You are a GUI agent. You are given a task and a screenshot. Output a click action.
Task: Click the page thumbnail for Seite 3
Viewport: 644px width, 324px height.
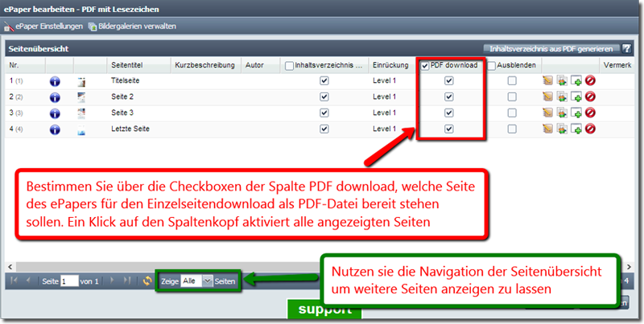coord(81,113)
